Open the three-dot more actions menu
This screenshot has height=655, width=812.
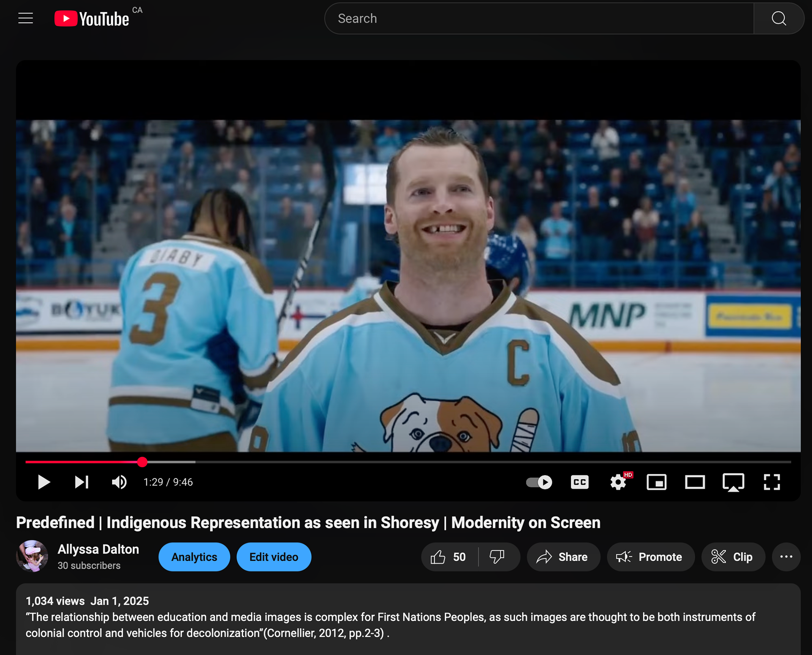pos(786,557)
